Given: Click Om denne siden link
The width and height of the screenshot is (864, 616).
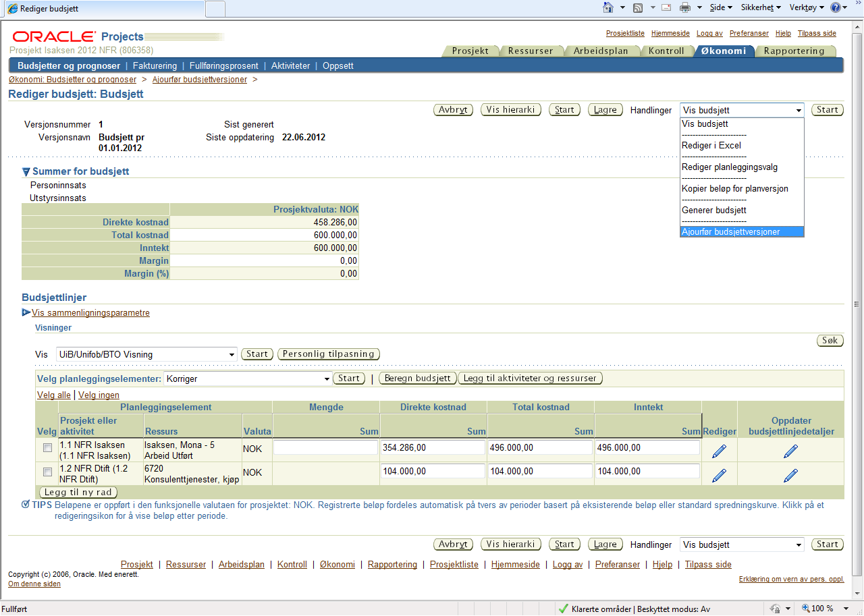Looking at the screenshot, I should pos(34,584).
